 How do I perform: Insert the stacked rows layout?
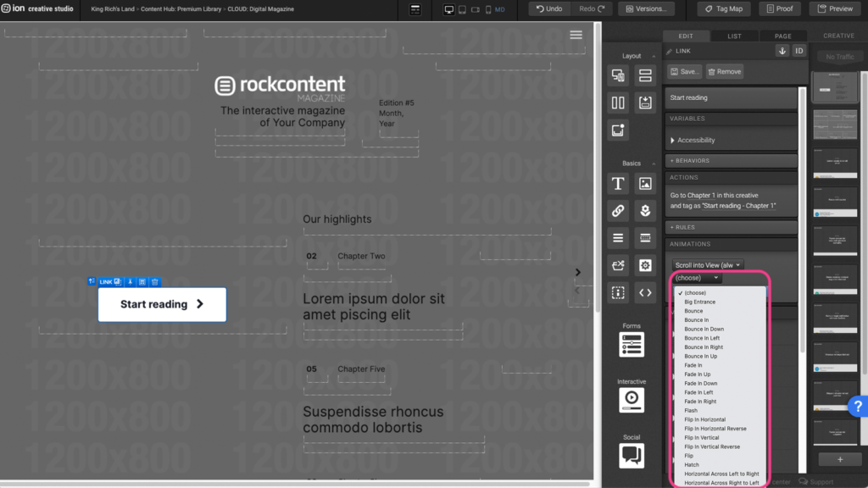(x=645, y=75)
